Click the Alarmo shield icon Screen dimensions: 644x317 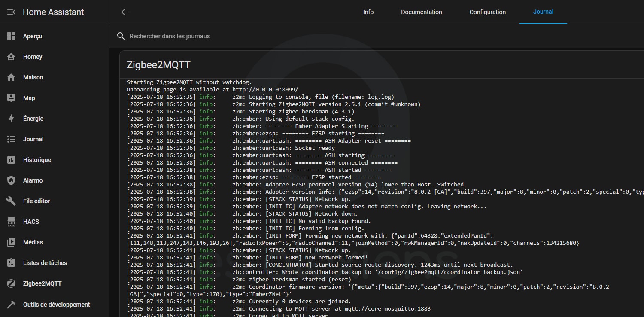pyautogui.click(x=11, y=180)
